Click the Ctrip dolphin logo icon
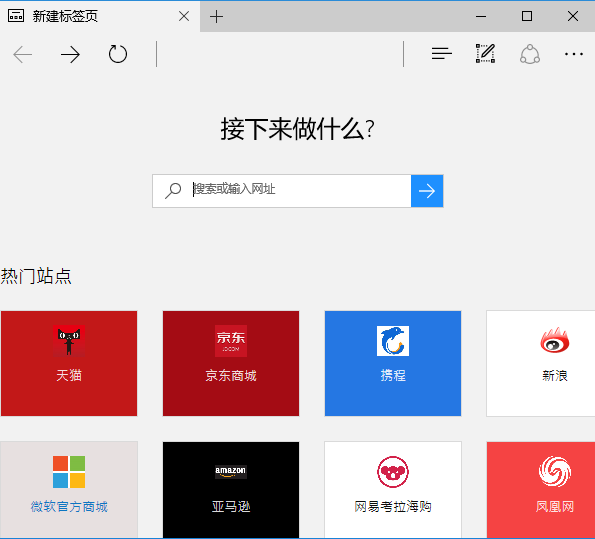Viewport: 595px width, 539px height. coord(393,341)
